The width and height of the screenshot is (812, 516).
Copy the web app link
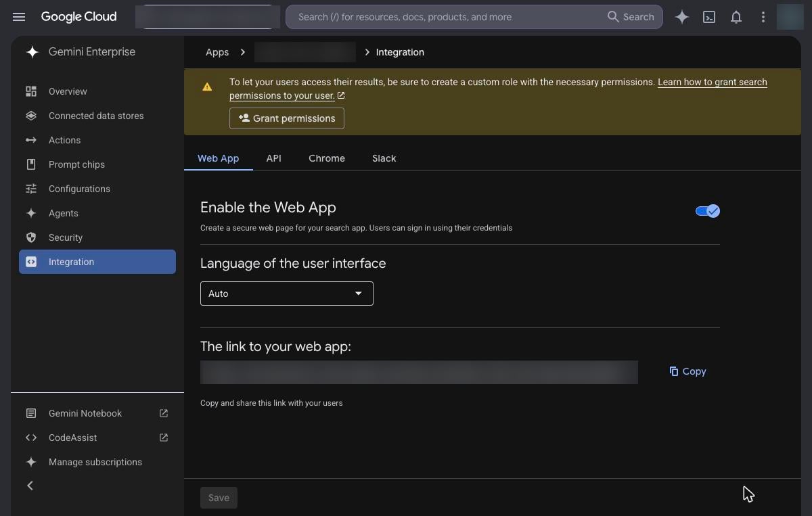[687, 371]
